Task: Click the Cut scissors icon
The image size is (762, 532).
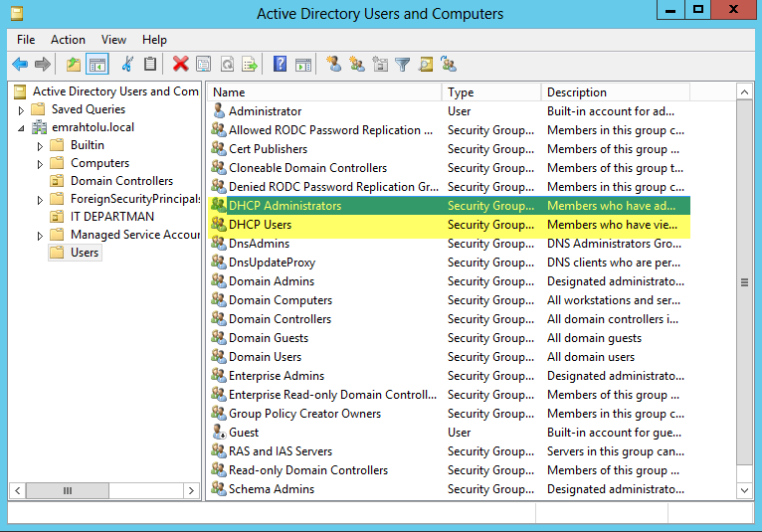Action: 127,64
